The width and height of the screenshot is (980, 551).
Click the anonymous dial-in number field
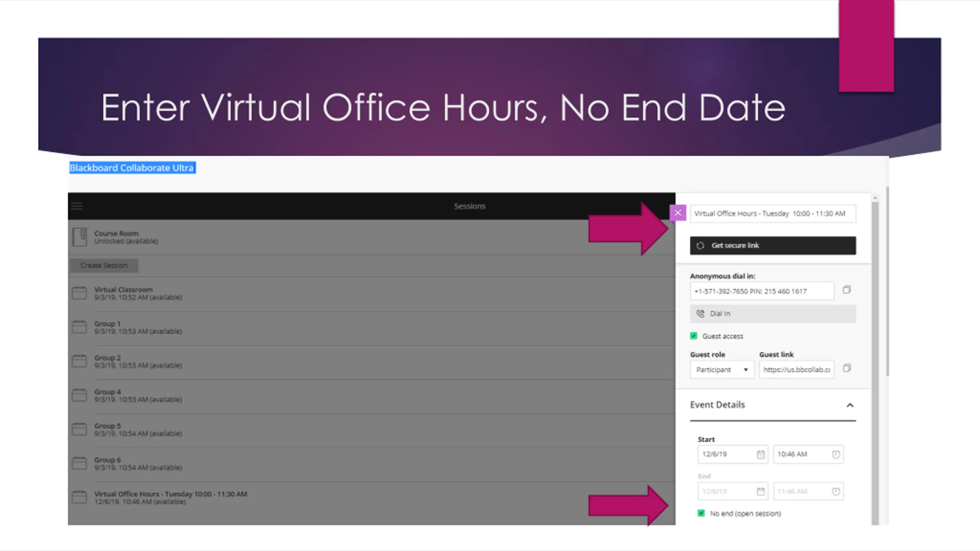[x=762, y=291]
